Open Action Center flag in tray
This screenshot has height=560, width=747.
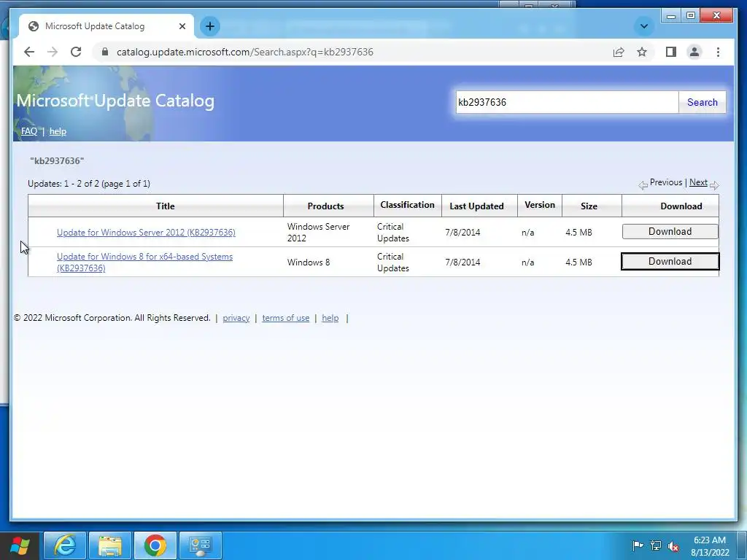pyautogui.click(x=638, y=545)
